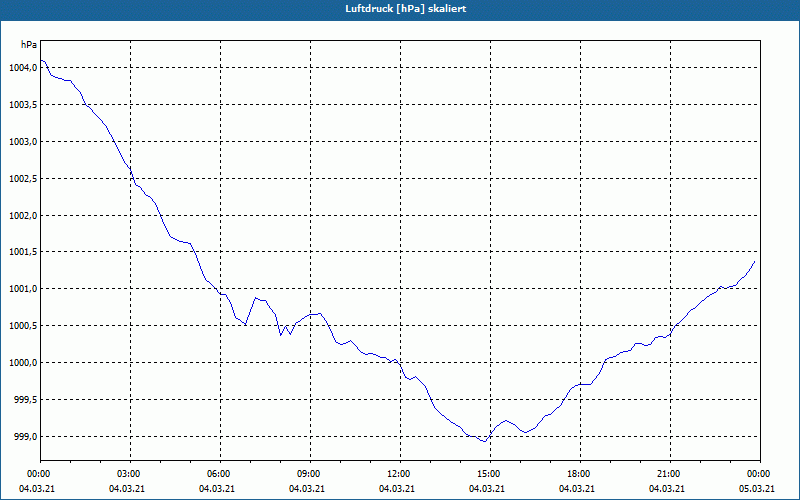Viewport: 800px width, 500px height.
Task: Click the 03:00 time label
Action: click(131, 474)
